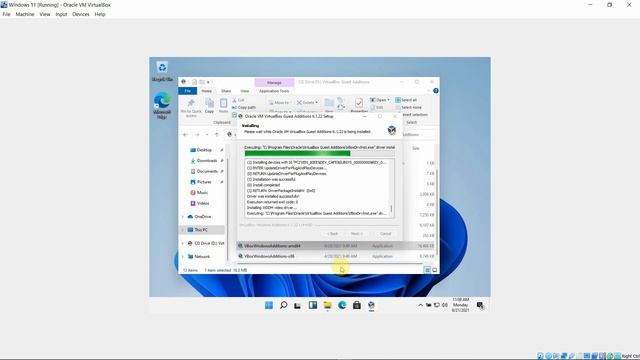Click the Up one level arrow
The width and height of the screenshot is (640, 360).
coord(217,135)
